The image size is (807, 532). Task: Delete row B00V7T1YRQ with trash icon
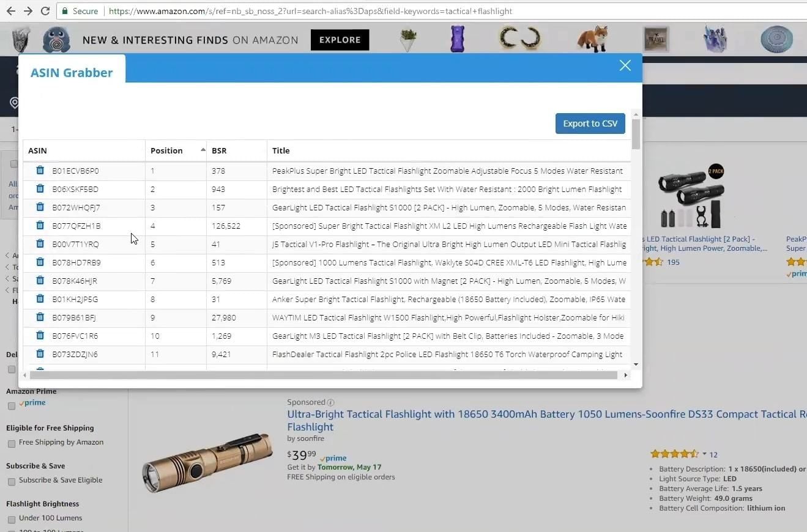[x=40, y=244]
